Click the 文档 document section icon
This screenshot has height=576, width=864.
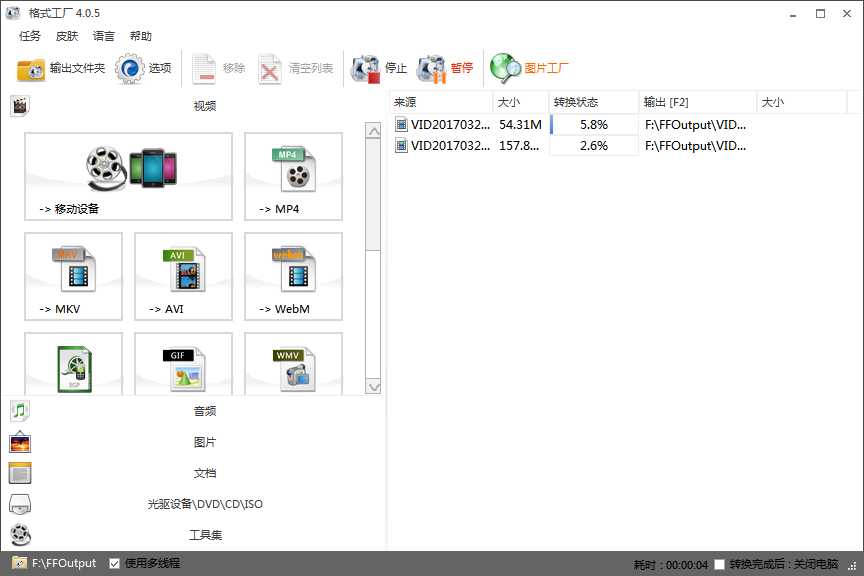click(20, 473)
